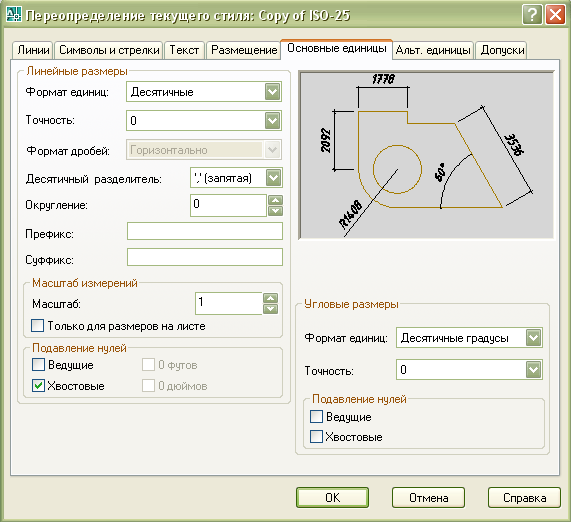Click the 0 футов checkbox

click(148, 364)
